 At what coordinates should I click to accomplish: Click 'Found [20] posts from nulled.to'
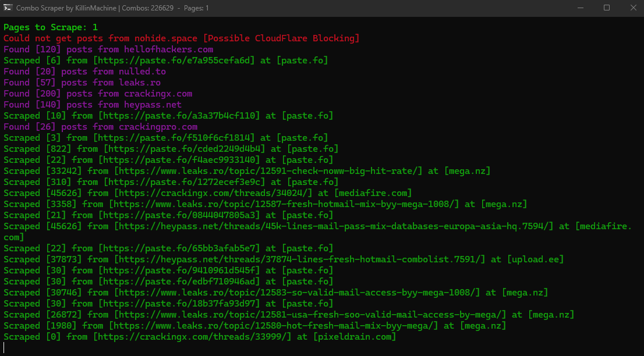click(x=84, y=72)
